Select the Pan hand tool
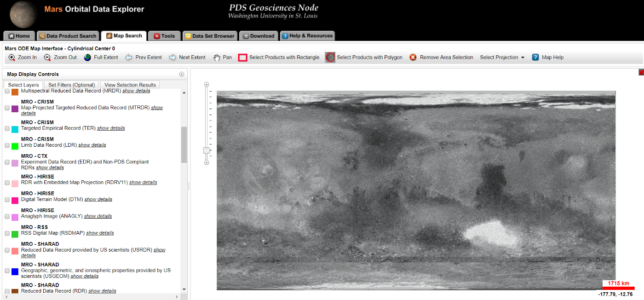 (217, 58)
